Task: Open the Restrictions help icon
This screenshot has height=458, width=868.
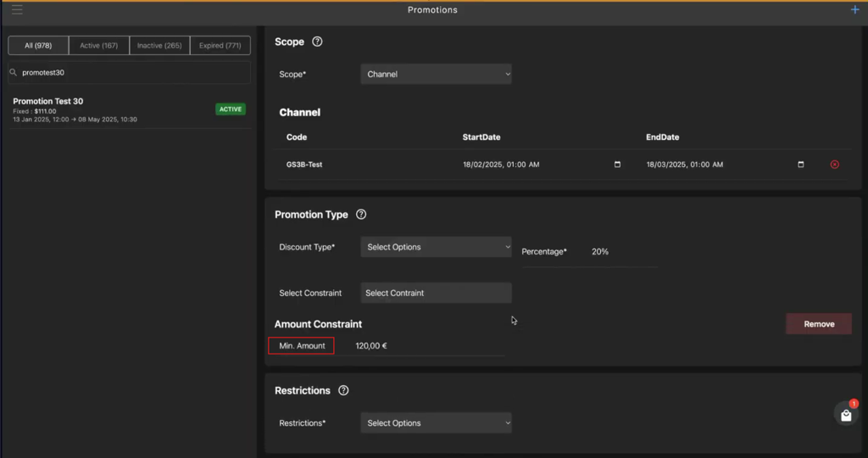Action: tap(343, 390)
